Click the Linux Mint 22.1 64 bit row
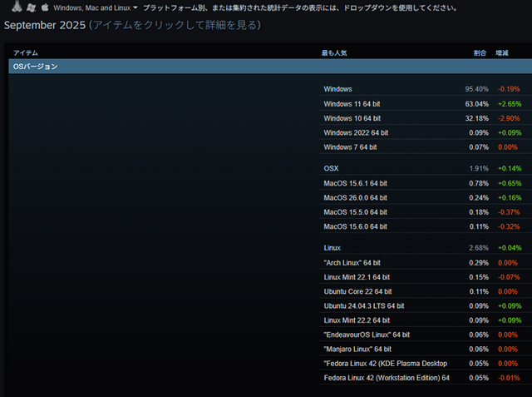The image size is (532, 397). (x=357, y=277)
